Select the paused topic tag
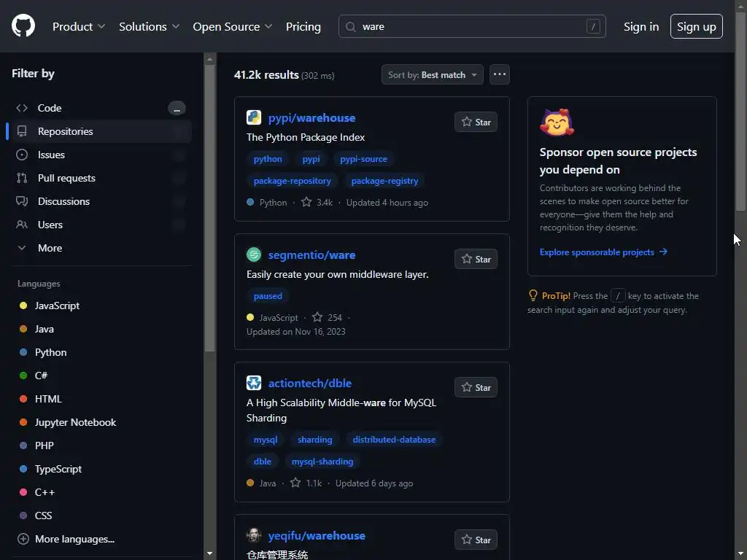This screenshot has height=560, width=747. [x=268, y=296]
